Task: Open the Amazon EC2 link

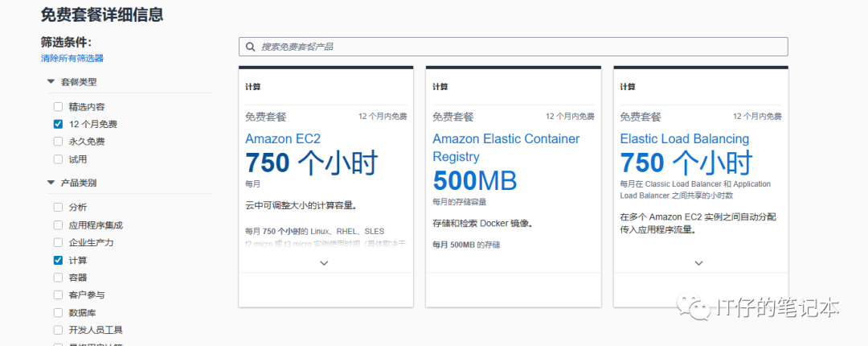Action: [x=282, y=139]
